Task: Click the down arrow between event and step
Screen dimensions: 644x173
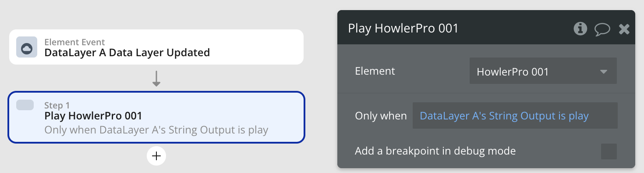Action: point(156,78)
